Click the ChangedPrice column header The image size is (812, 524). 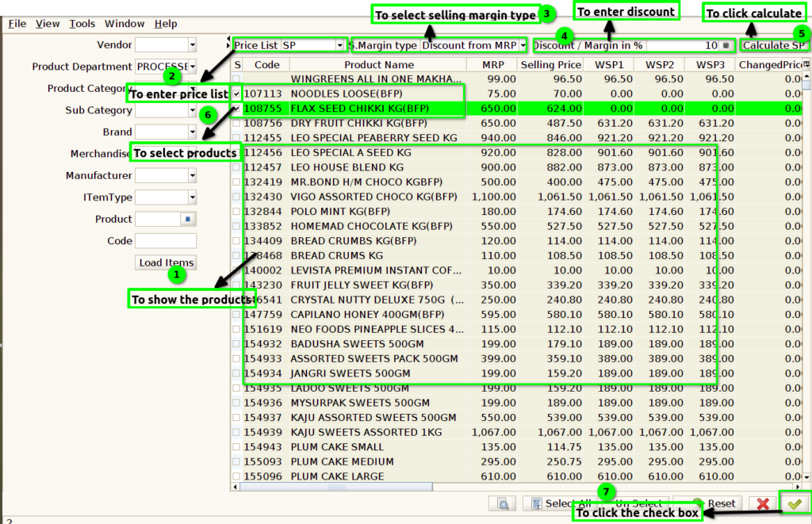pyautogui.click(x=769, y=65)
